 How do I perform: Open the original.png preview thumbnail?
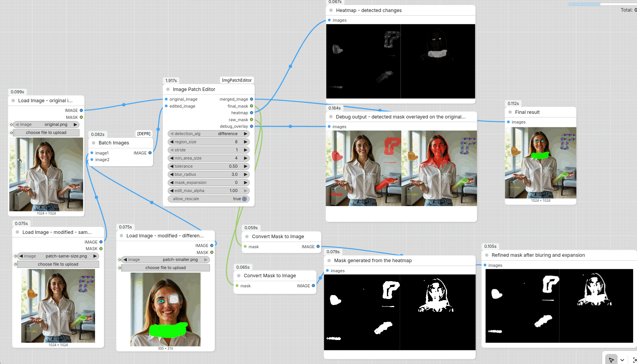pos(46,175)
